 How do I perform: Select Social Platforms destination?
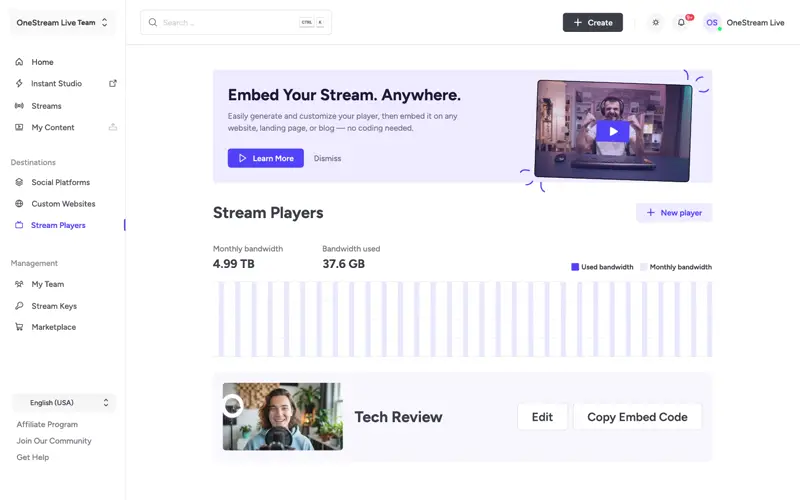coord(63,182)
